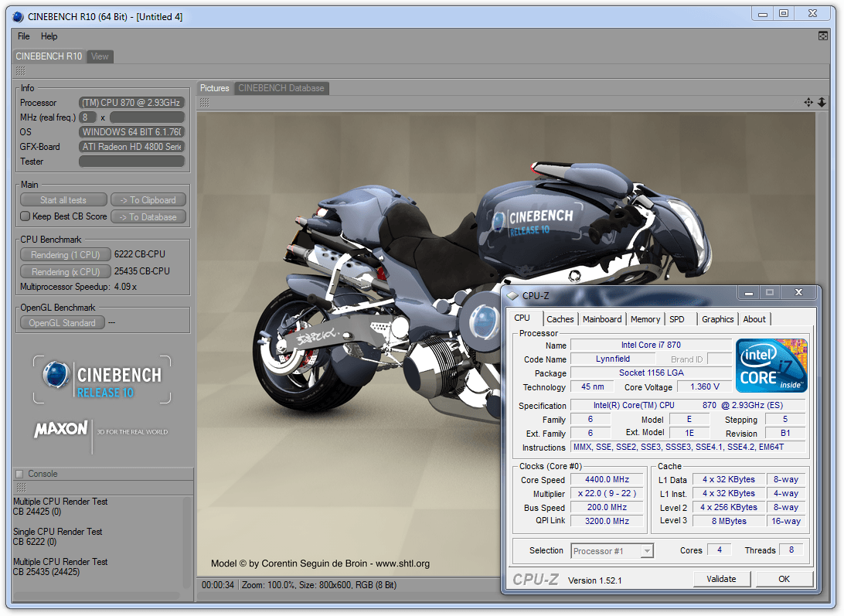Run the Rendering (1 CPU) benchmark
The width and height of the screenshot is (844, 616).
66,255
